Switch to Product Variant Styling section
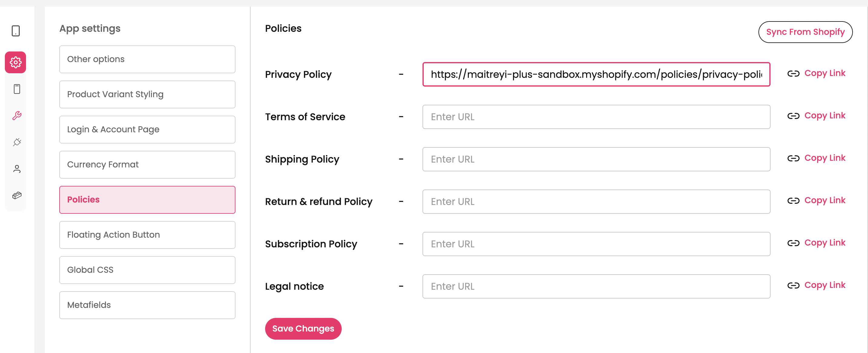 pyautogui.click(x=147, y=94)
